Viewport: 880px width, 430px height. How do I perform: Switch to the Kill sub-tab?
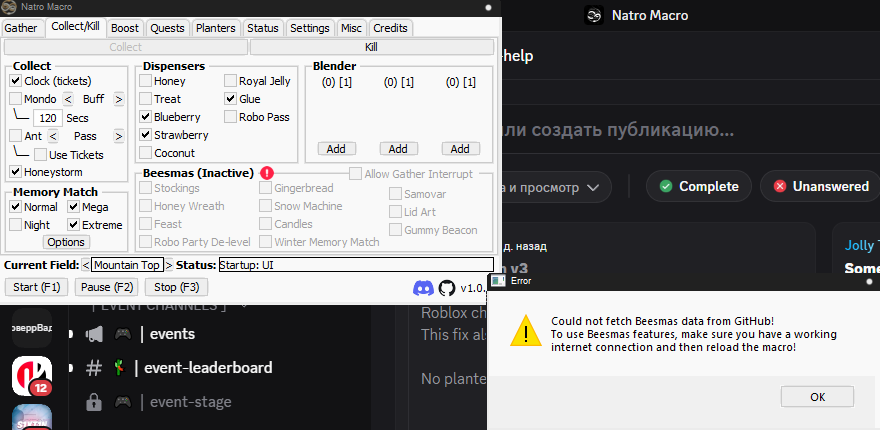(372, 47)
